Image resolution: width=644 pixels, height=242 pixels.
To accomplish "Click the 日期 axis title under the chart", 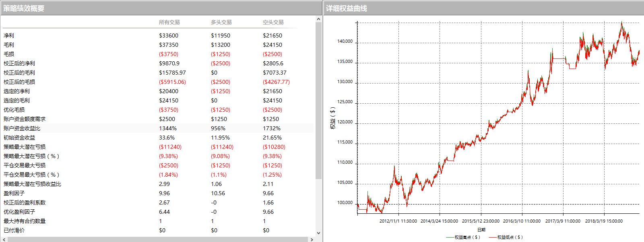I will pyautogui.click(x=481, y=229).
